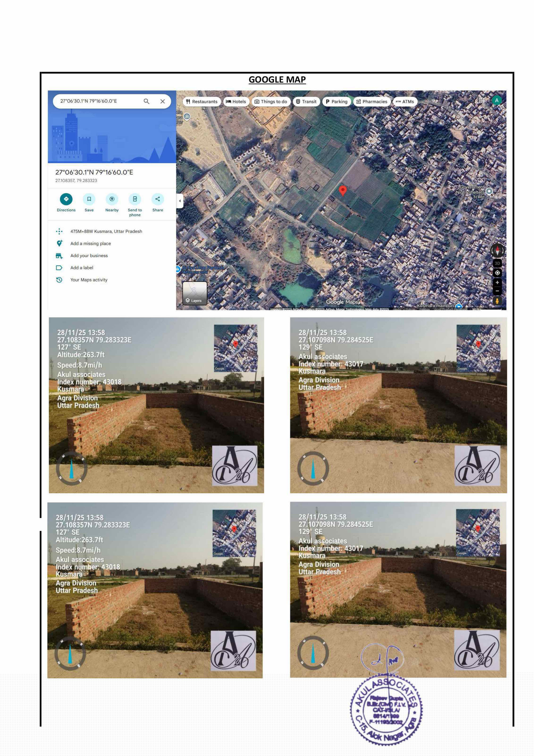Reset map orientation using the compass

coord(497,251)
